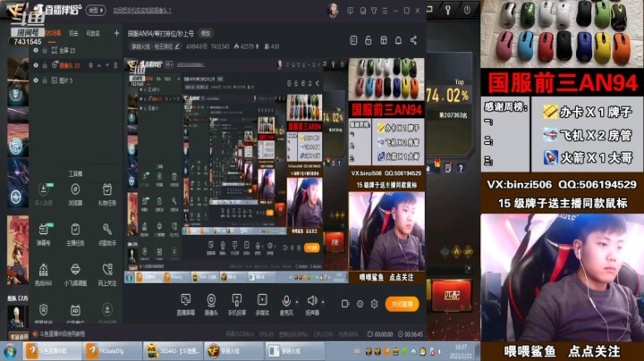
Task: Click the circular target icon beside the settings gear
Action: tap(360, 304)
